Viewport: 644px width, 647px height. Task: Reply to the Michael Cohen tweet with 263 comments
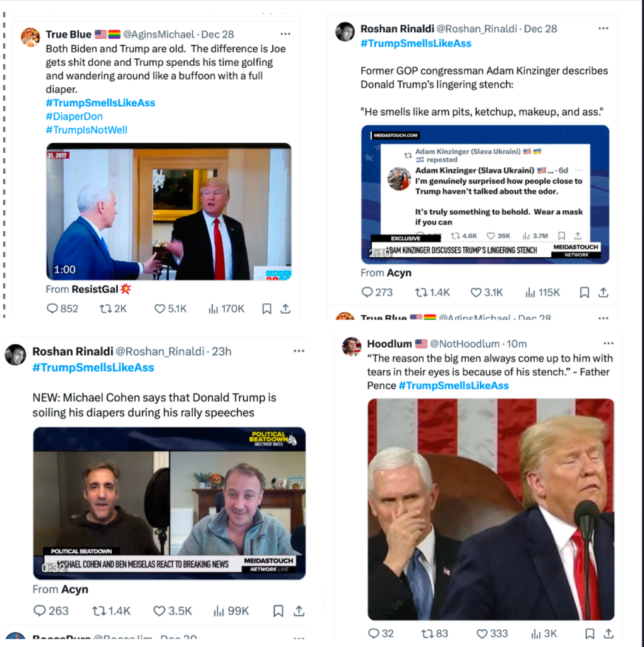click(51, 611)
